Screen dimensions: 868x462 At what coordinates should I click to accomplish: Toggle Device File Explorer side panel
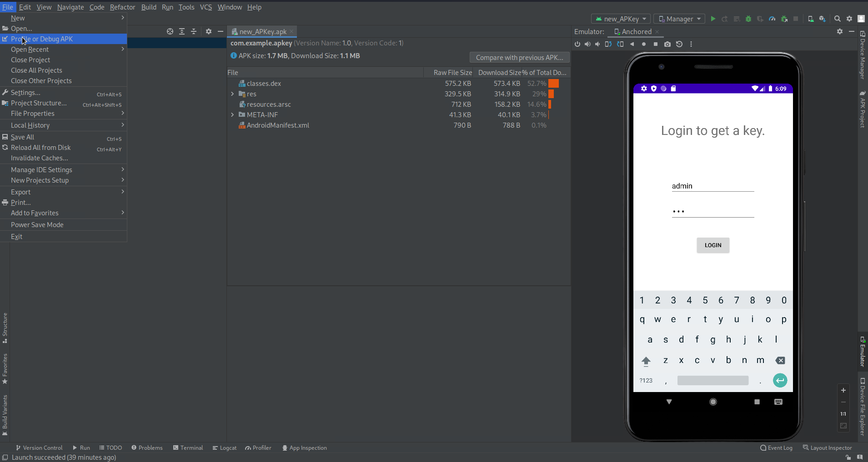tap(863, 407)
